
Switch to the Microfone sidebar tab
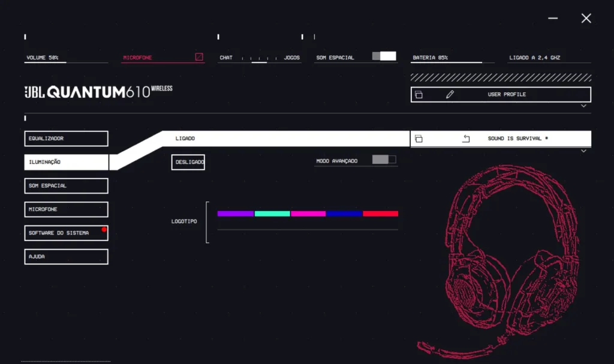pos(66,209)
